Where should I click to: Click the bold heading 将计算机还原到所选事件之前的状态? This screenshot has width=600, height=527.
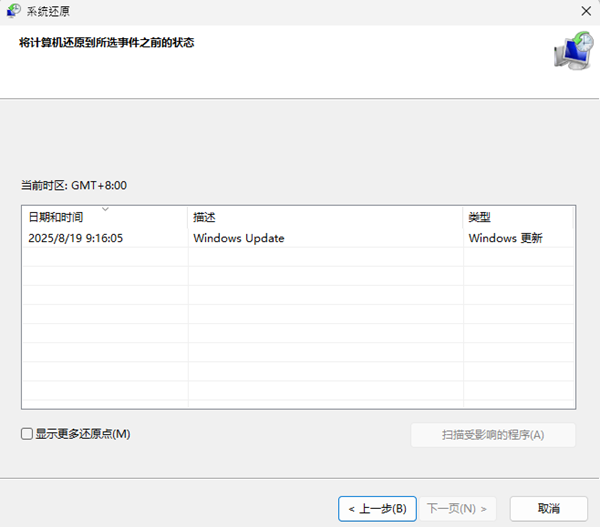[106, 42]
